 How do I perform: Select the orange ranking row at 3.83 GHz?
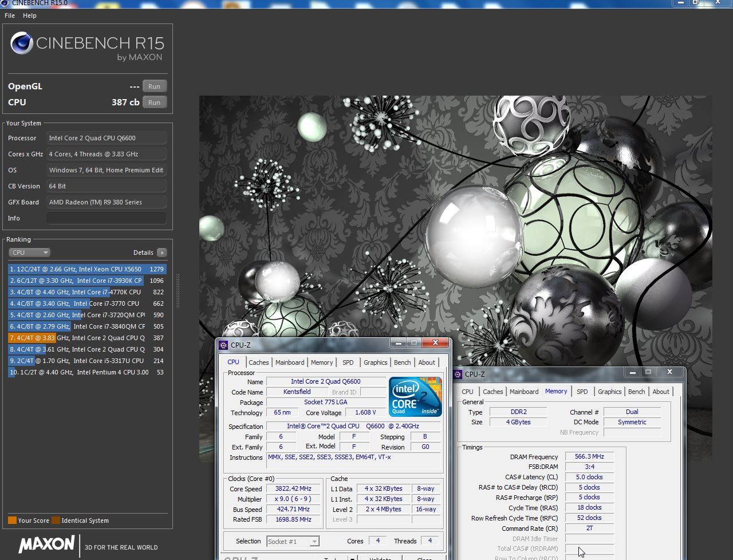(x=87, y=338)
